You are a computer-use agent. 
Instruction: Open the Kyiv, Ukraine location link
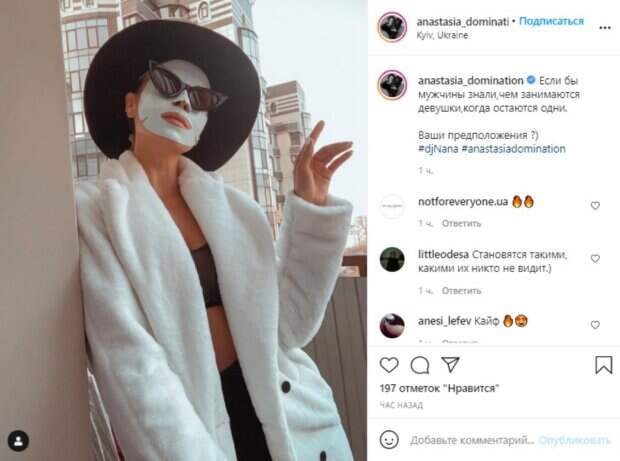(x=442, y=35)
